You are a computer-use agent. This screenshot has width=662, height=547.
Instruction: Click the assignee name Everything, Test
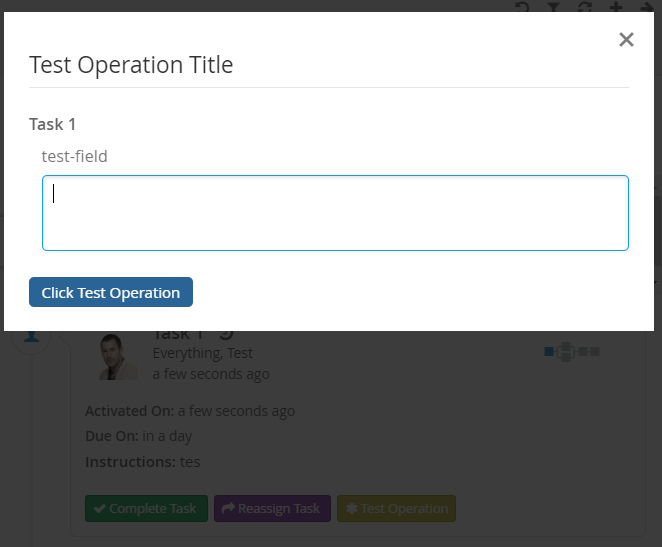click(202, 353)
